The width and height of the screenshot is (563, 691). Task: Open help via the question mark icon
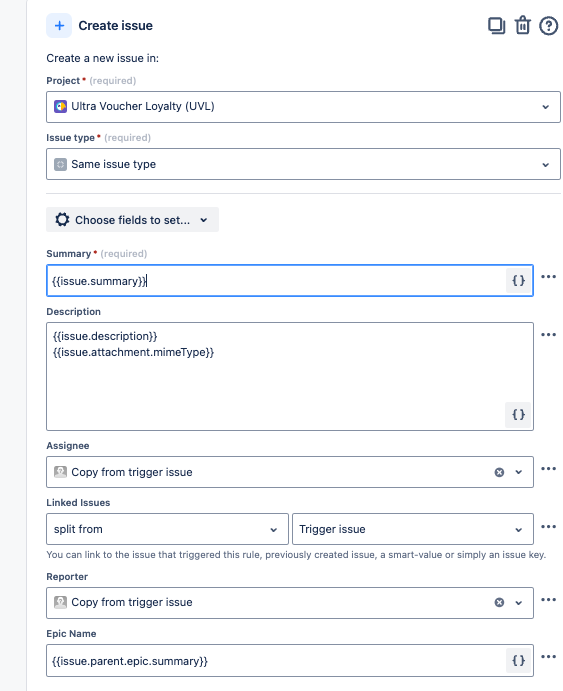pos(548,26)
